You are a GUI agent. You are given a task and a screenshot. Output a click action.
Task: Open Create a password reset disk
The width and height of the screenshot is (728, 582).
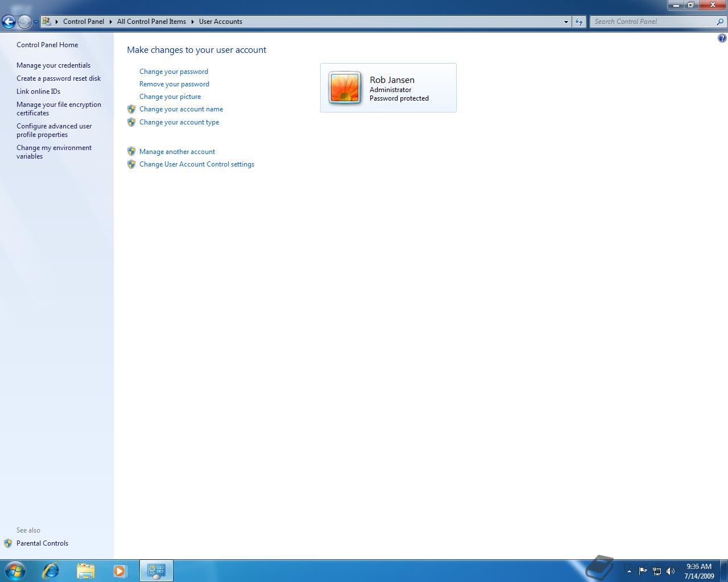click(x=59, y=78)
